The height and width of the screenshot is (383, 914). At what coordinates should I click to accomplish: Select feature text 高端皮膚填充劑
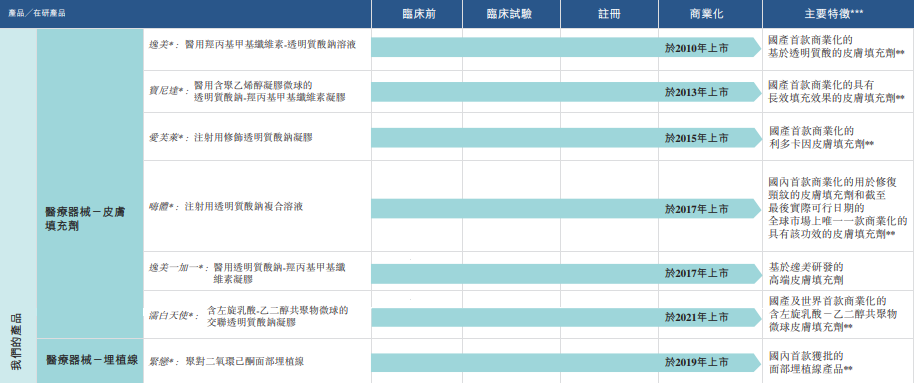tap(806, 281)
